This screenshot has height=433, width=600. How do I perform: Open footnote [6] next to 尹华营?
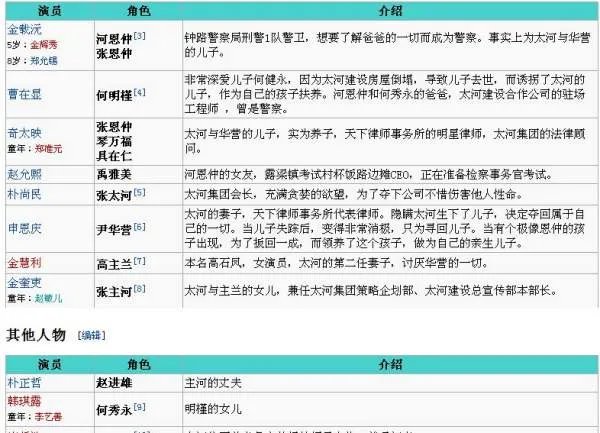(139, 227)
